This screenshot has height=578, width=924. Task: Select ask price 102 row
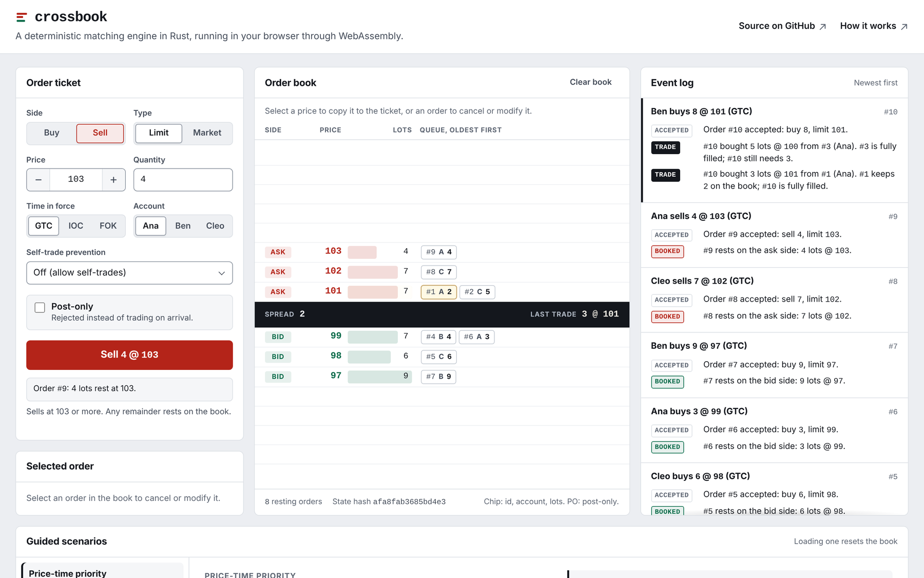coord(442,272)
